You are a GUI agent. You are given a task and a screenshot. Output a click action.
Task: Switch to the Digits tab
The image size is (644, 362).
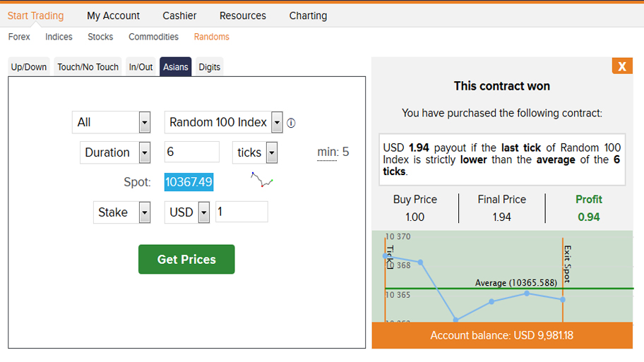tap(210, 67)
